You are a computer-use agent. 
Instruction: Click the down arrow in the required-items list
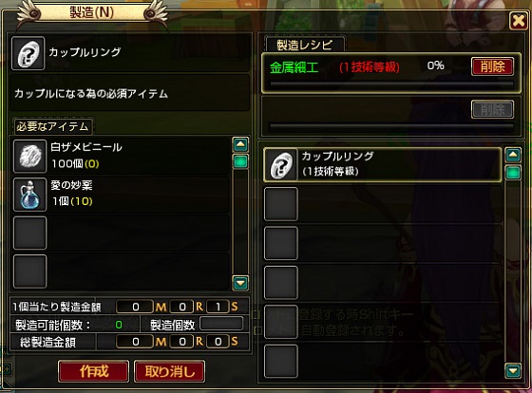tap(240, 283)
